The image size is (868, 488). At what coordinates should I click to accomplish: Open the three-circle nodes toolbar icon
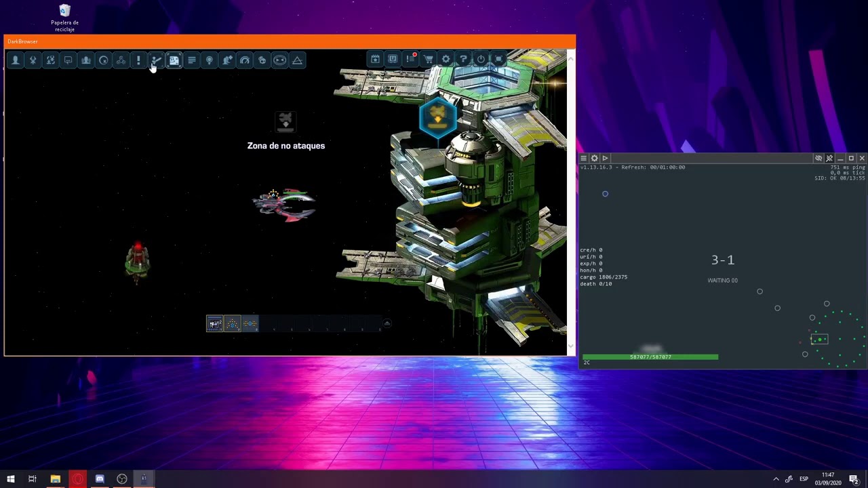coord(121,60)
